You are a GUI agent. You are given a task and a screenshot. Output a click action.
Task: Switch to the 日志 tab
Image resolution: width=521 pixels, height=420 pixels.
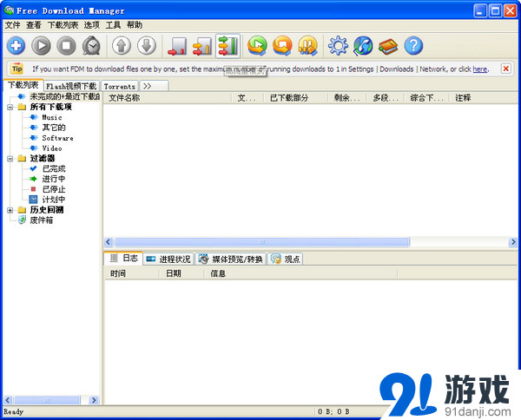click(x=123, y=258)
